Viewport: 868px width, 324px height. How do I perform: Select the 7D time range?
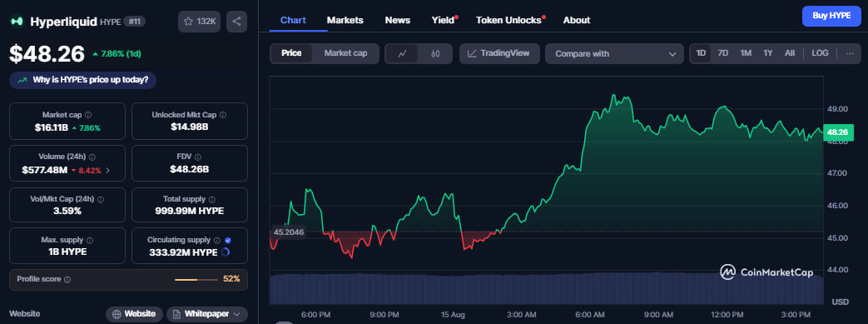pyautogui.click(x=722, y=53)
